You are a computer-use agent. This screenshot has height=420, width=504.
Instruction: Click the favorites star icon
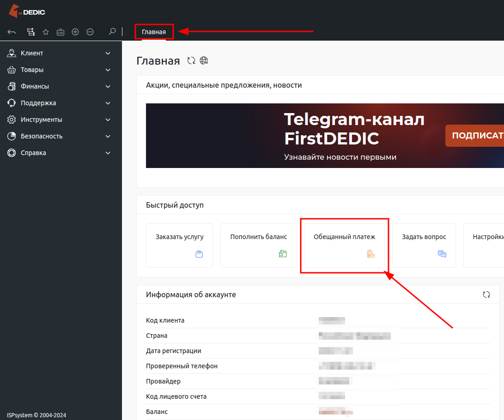coord(46,32)
